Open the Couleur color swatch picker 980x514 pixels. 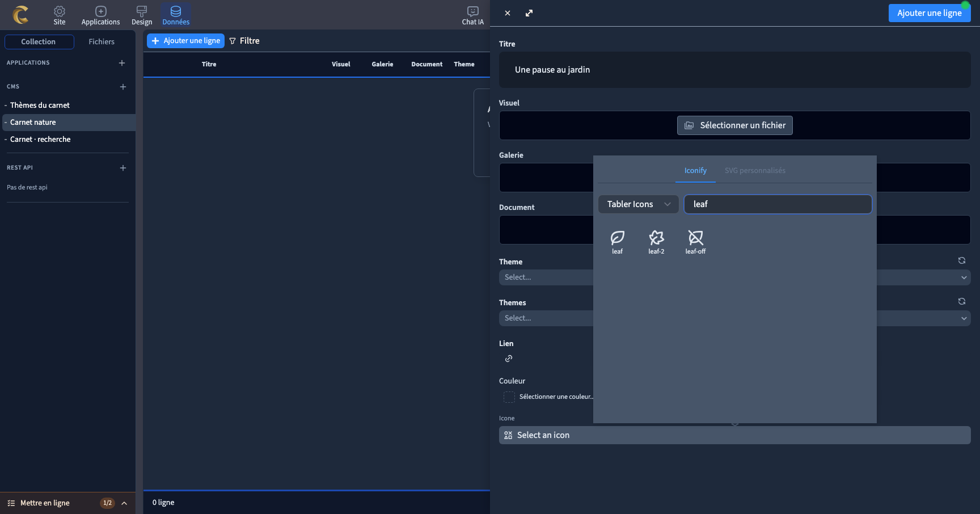click(x=509, y=397)
